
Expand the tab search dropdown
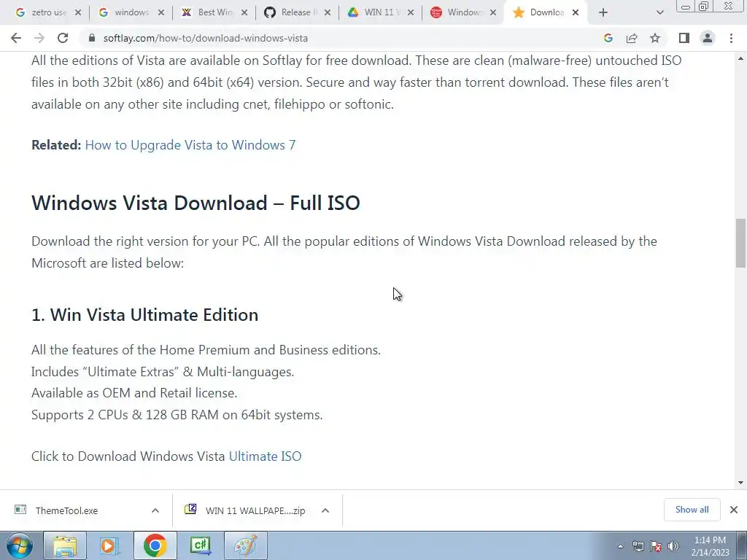click(659, 13)
